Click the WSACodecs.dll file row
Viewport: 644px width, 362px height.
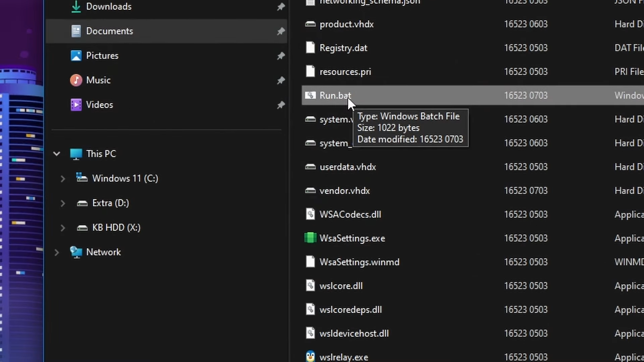click(350, 215)
